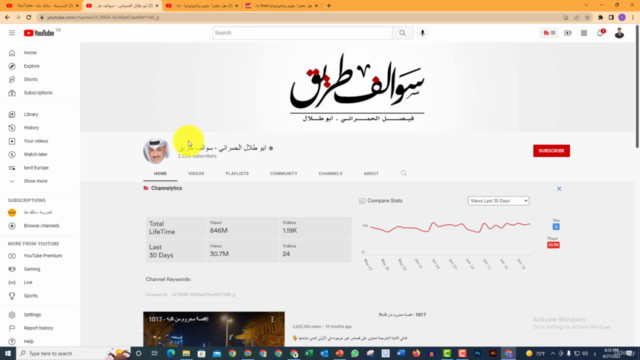Click the subscribed channel in sidebar

coord(38,213)
